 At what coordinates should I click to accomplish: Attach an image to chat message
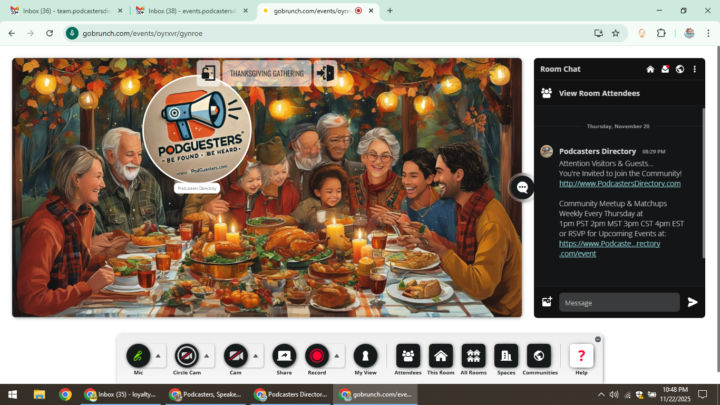[x=546, y=302]
